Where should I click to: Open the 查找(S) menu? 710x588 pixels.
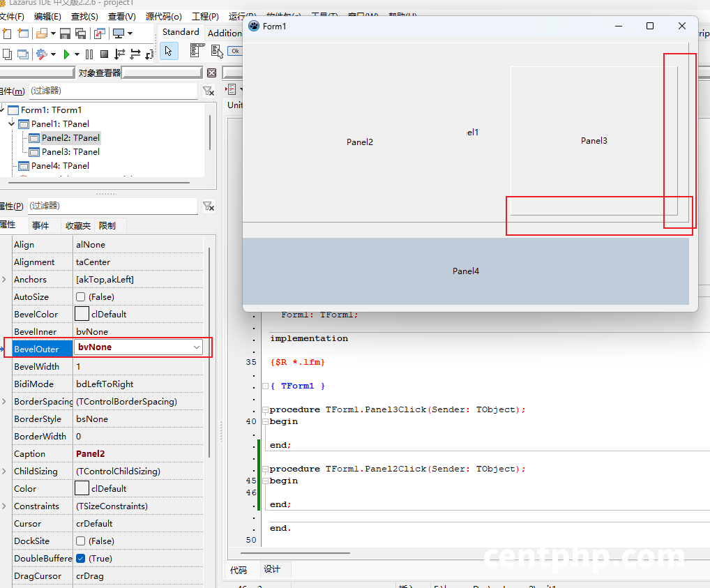(84, 17)
